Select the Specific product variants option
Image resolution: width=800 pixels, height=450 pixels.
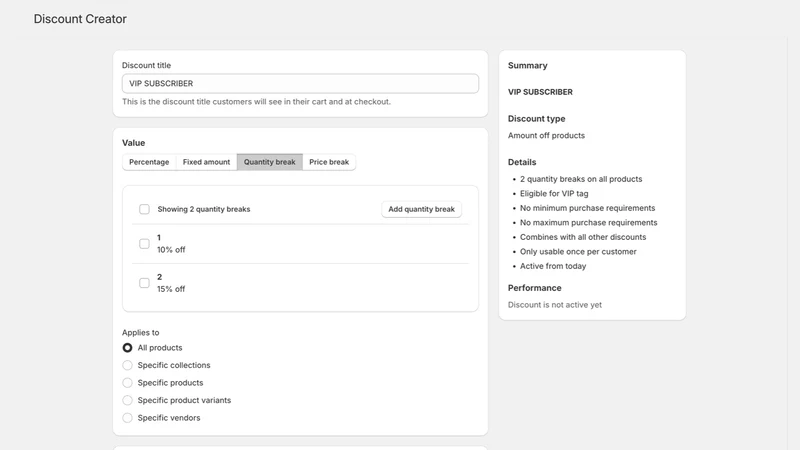coord(128,401)
